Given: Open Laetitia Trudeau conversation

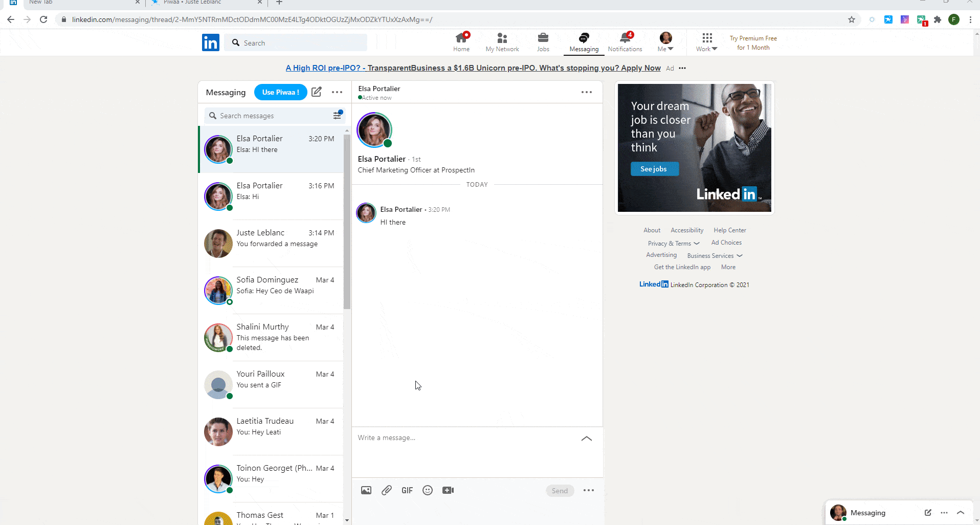Looking at the screenshot, I should pos(271,431).
